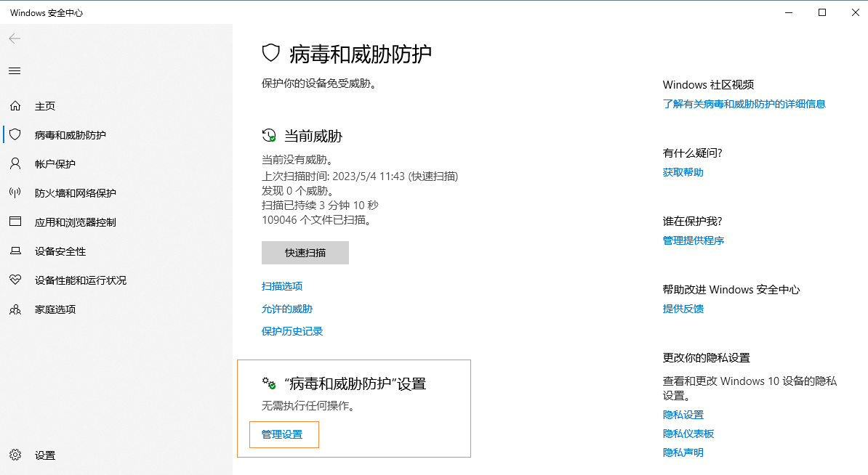
Task: Click the text 当前没有威胁。
Action: tap(299, 161)
